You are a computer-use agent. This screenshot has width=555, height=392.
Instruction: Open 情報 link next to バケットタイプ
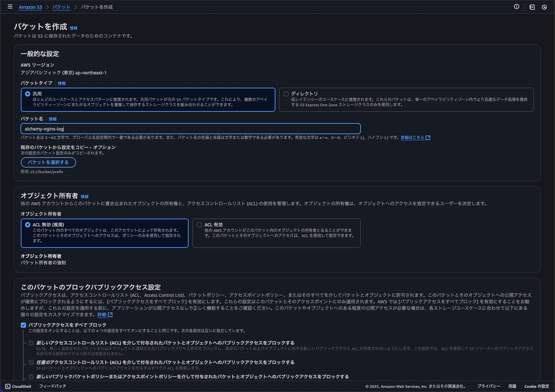click(x=62, y=83)
